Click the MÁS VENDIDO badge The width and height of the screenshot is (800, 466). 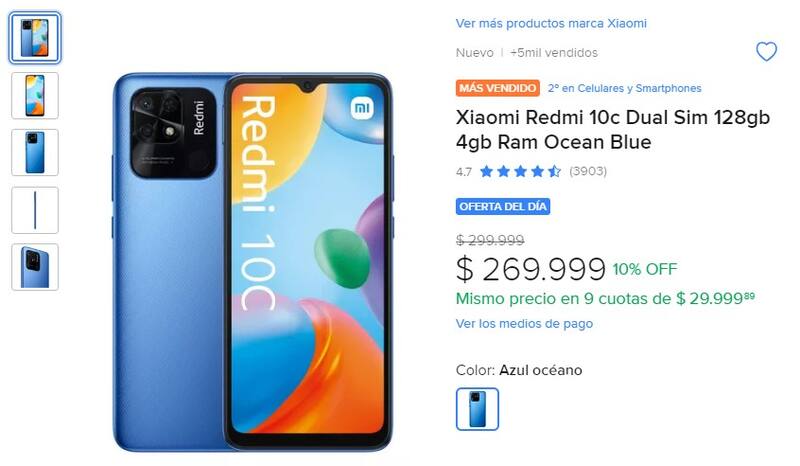[497, 88]
